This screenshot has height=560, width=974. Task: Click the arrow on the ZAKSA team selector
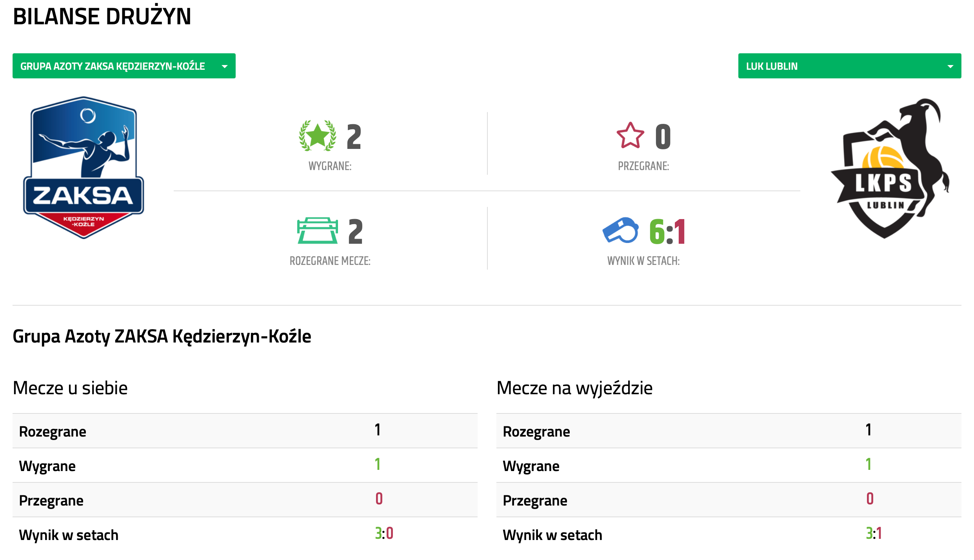pos(225,67)
